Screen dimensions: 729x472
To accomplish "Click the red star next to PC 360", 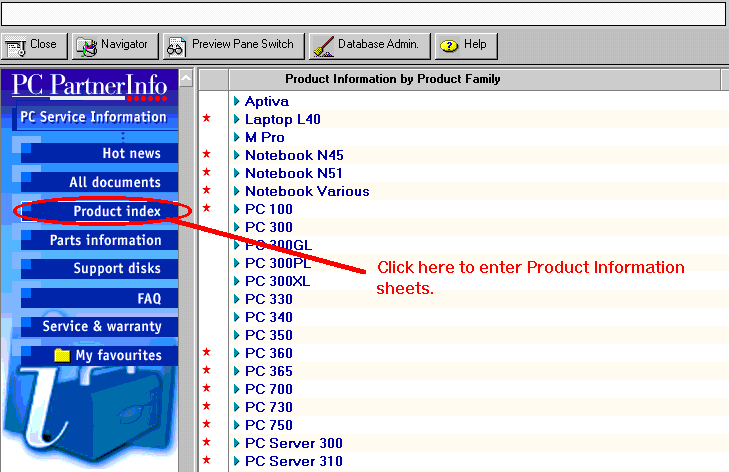I will (207, 353).
